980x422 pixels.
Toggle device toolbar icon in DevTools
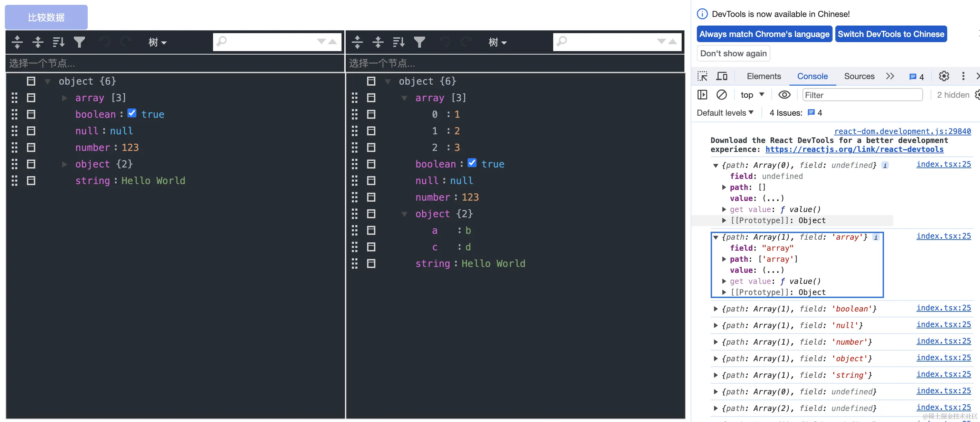pos(722,76)
